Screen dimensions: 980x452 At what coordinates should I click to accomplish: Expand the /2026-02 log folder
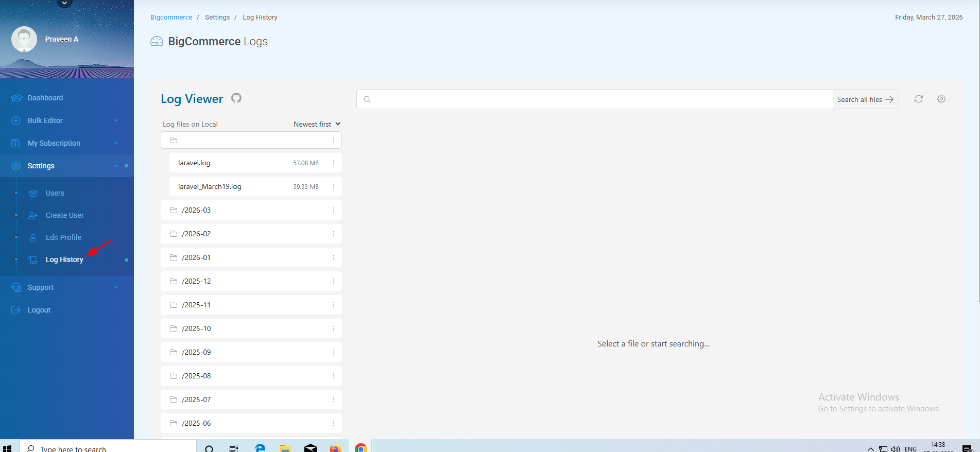251,234
